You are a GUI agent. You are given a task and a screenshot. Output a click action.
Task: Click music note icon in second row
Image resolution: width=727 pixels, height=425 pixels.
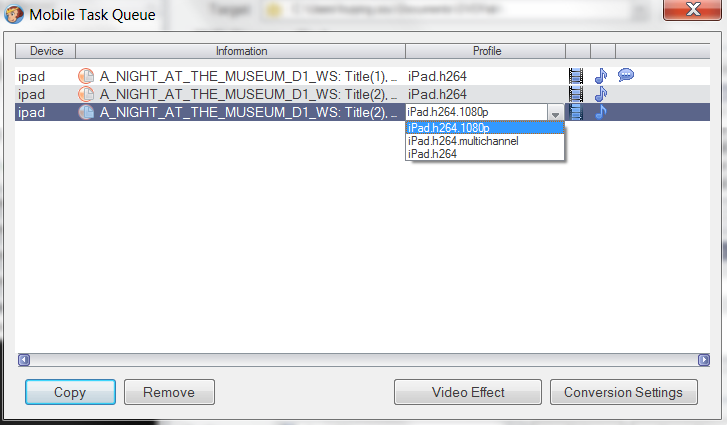601,94
